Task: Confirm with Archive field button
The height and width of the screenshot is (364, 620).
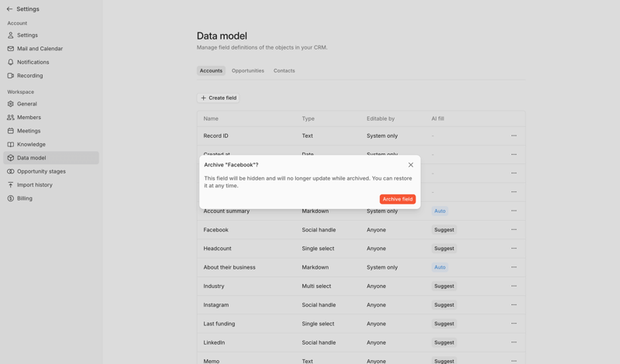Action: pos(398,199)
